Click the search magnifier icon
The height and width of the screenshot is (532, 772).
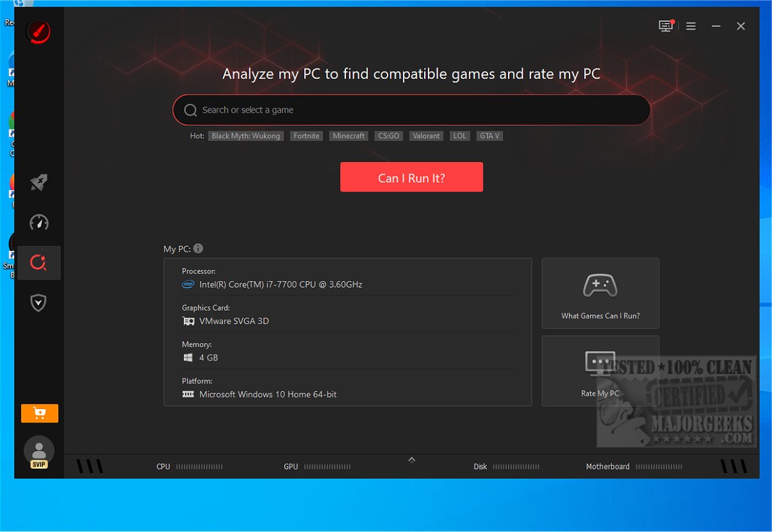[x=190, y=110]
